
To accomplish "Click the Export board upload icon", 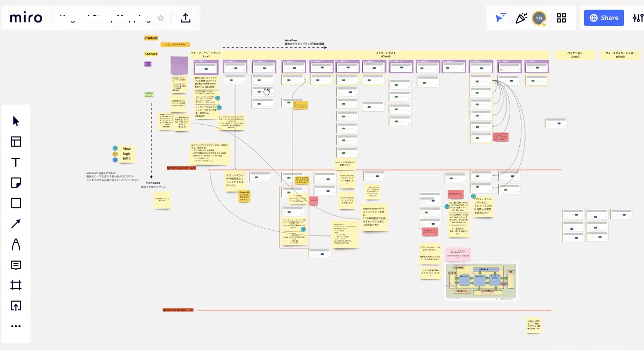I will [x=186, y=18].
